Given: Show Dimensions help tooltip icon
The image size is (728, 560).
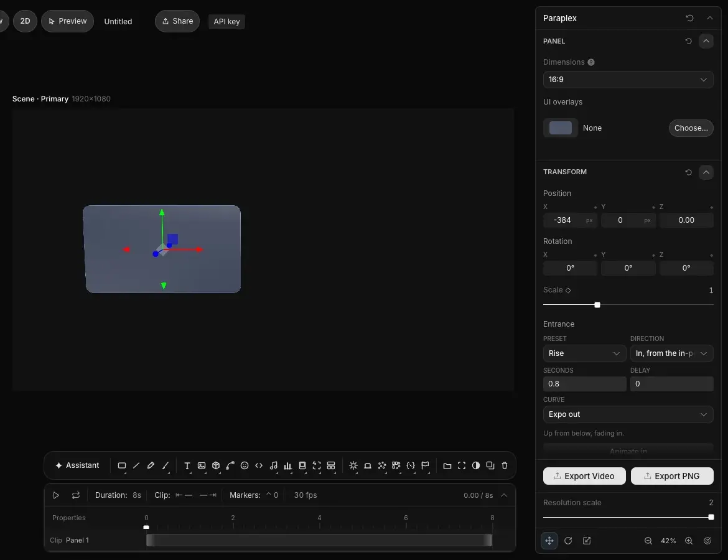Looking at the screenshot, I should (x=591, y=62).
